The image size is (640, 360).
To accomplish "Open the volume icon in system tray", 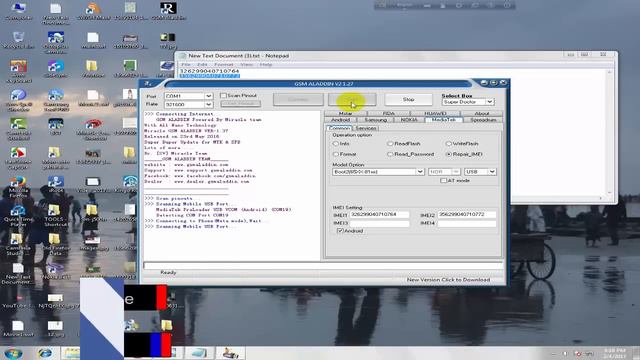I will point(565,353).
